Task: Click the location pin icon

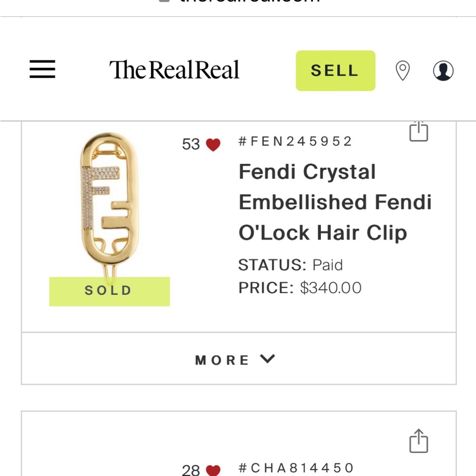Action: (x=403, y=70)
